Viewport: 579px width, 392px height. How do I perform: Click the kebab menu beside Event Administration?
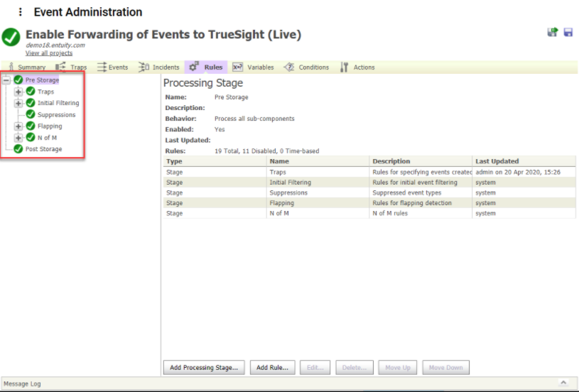(x=20, y=12)
